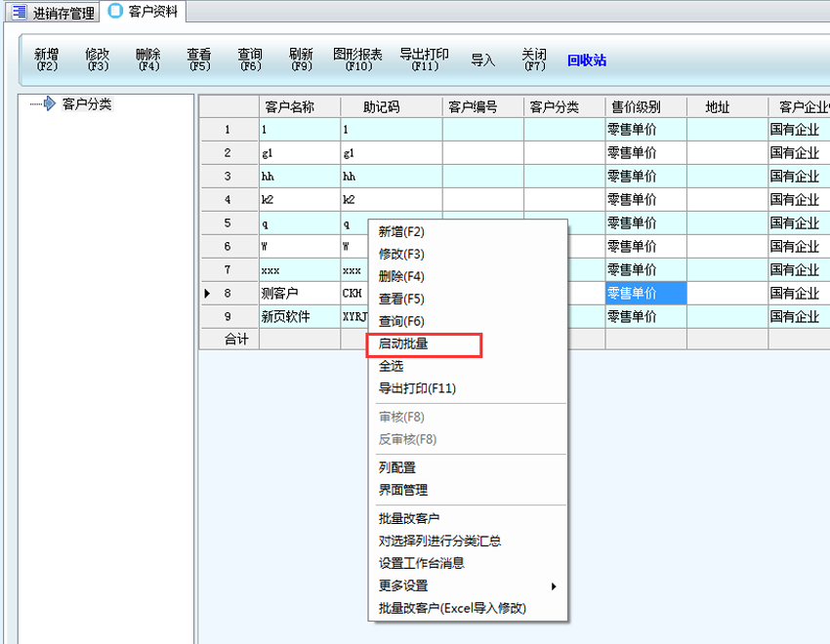Click the 新增 (F2) toolbar button
Image resolution: width=830 pixels, height=644 pixels.
46,60
